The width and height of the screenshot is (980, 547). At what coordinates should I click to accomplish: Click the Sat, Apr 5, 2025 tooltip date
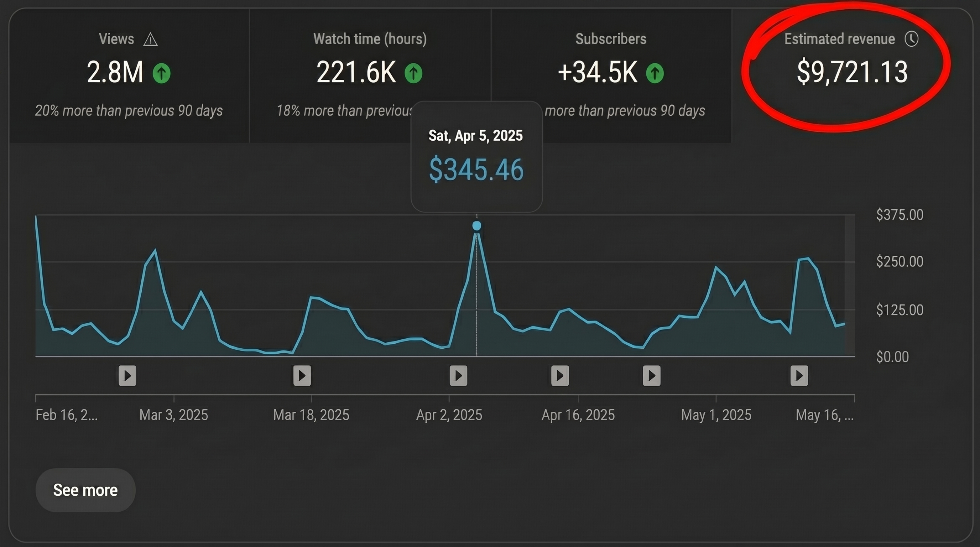(x=475, y=136)
